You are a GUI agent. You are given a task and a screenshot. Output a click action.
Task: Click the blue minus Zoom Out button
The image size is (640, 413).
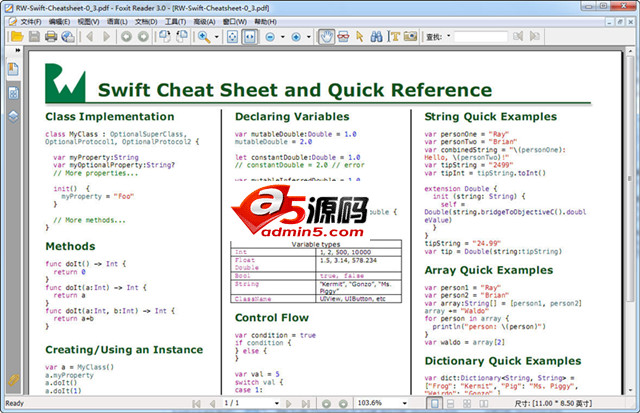pyautogui.click(x=270, y=37)
